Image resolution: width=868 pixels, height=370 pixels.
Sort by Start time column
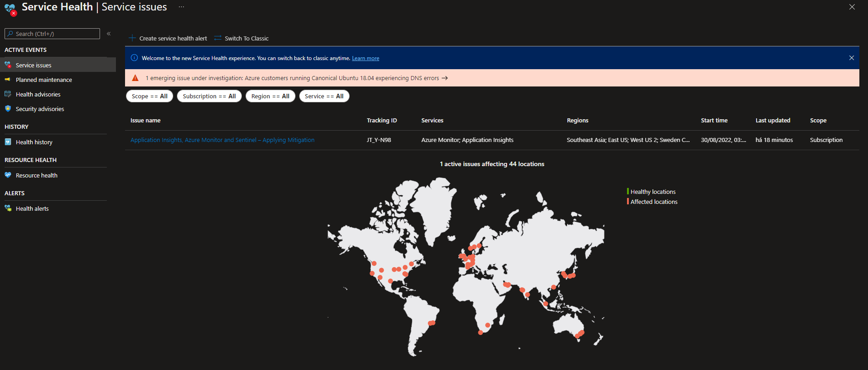(x=714, y=120)
